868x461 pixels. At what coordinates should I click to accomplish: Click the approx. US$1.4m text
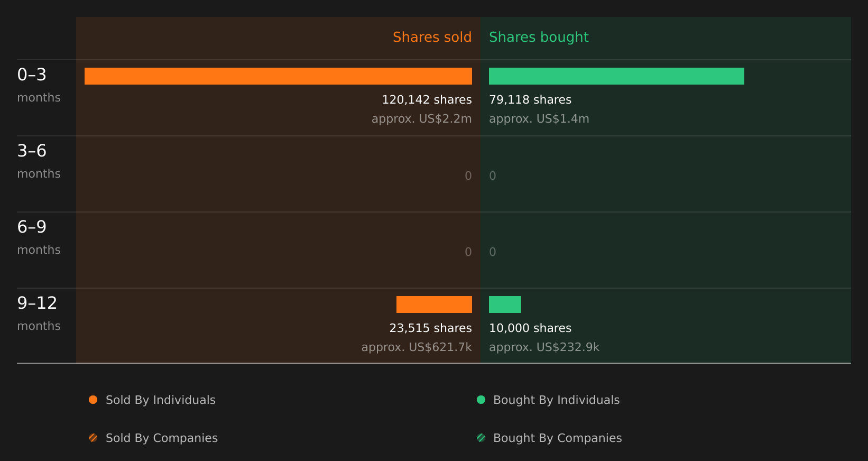(539, 119)
